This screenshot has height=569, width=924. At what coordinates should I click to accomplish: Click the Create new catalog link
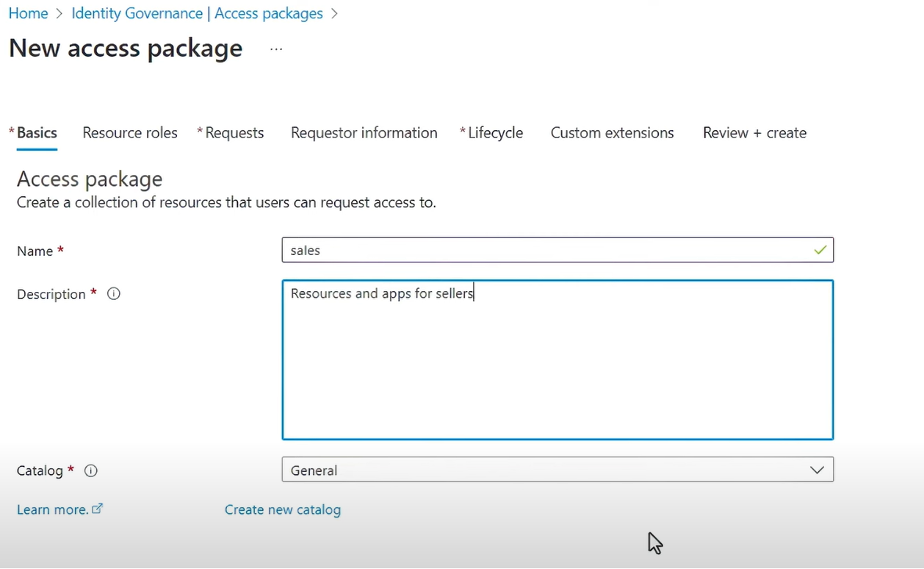click(283, 509)
